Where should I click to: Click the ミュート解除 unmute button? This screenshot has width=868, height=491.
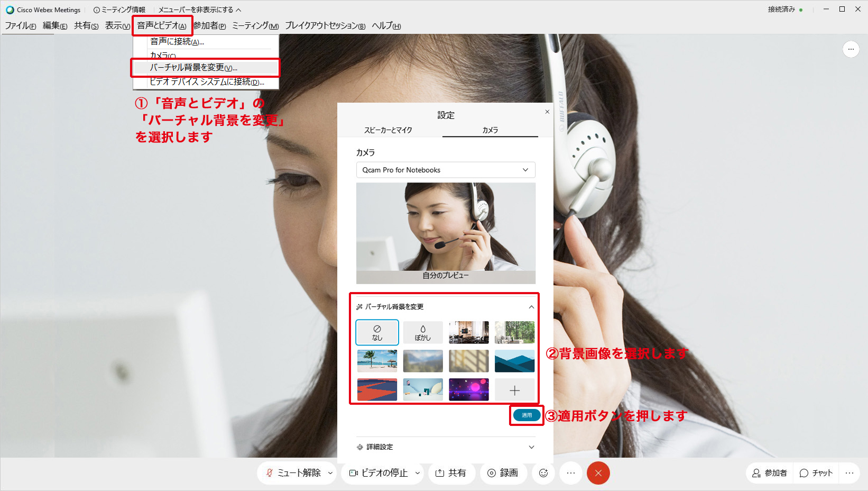[294, 473]
